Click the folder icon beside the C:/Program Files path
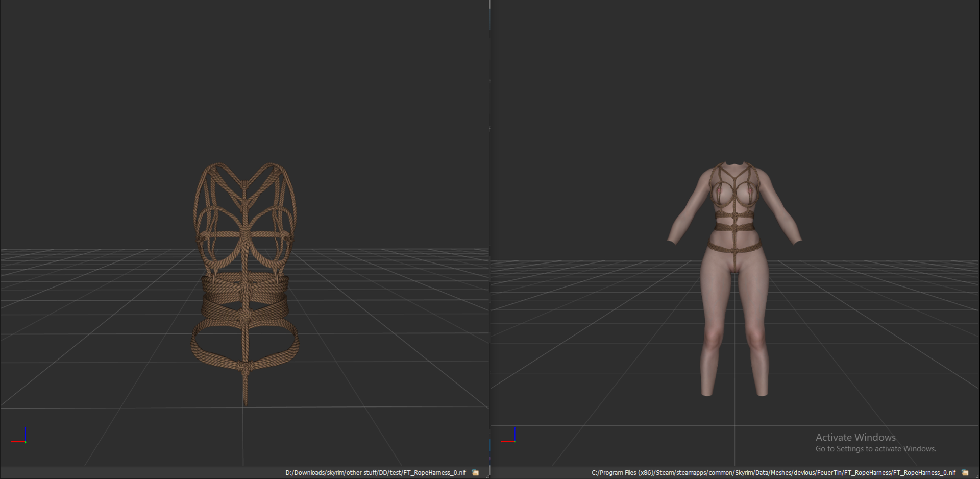This screenshot has height=479, width=980. 965,473
